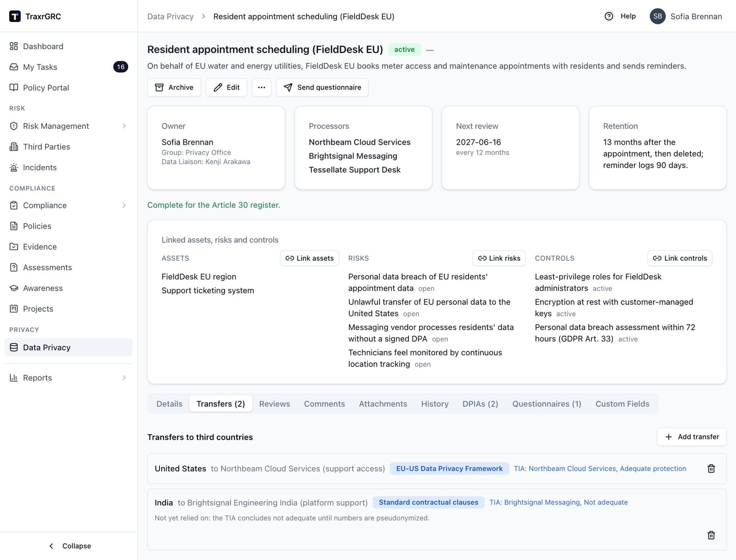
Task: Archive this processing activity
Action: tap(174, 87)
